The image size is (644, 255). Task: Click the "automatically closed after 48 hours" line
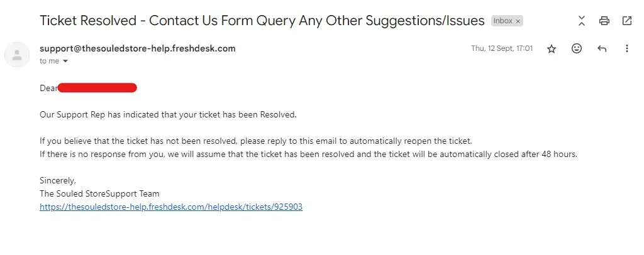pos(308,154)
